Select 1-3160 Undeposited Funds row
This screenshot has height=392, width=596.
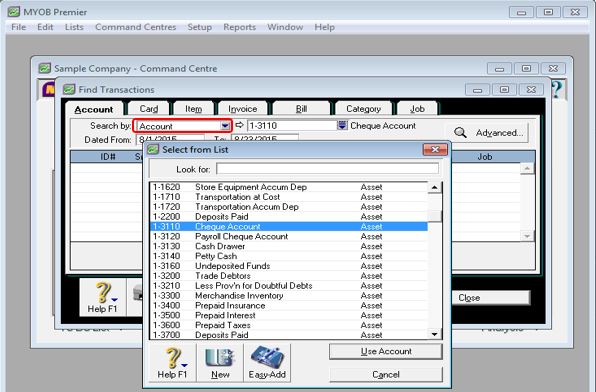289,266
